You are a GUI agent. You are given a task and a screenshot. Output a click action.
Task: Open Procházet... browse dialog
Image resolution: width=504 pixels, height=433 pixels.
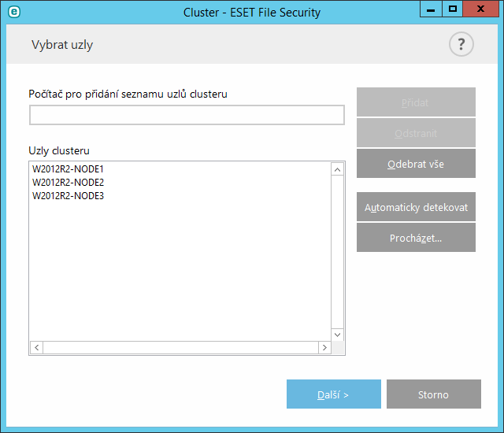pos(416,238)
